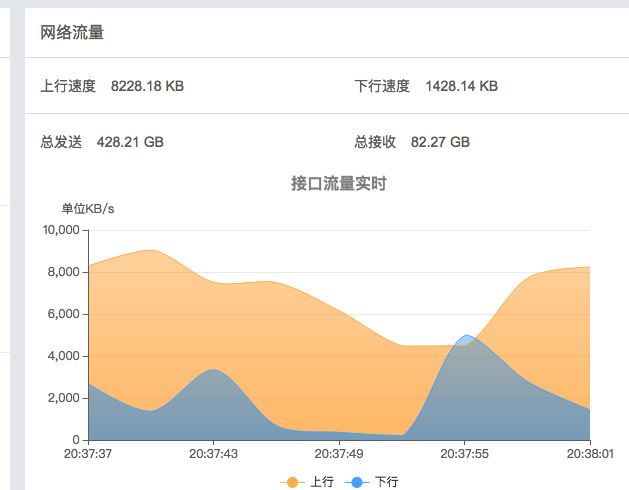
Task: Click the 6,000 y-axis label
Action: pyautogui.click(x=63, y=314)
